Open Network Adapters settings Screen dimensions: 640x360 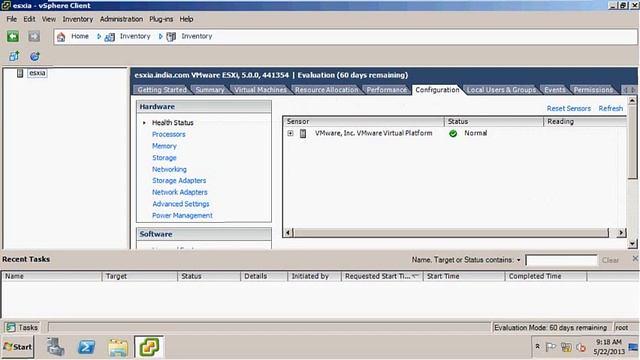coord(180,192)
